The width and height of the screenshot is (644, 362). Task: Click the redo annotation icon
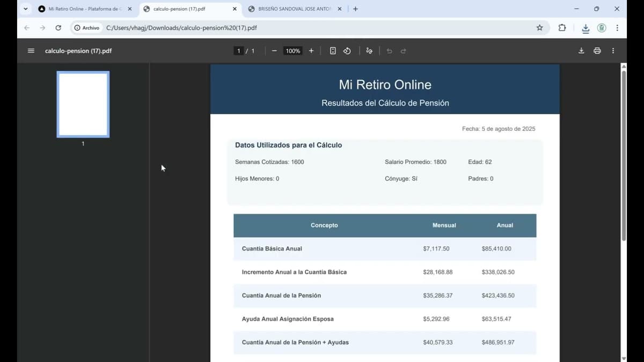(x=404, y=50)
